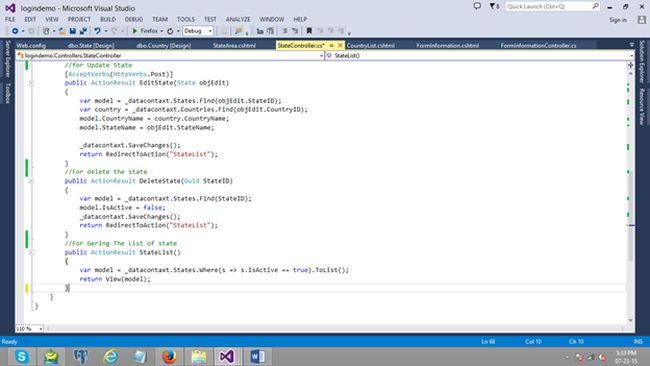Open the Debug solution configuration dropdown
The height and width of the screenshot is (366, 650).
click(x=198, y=31)
